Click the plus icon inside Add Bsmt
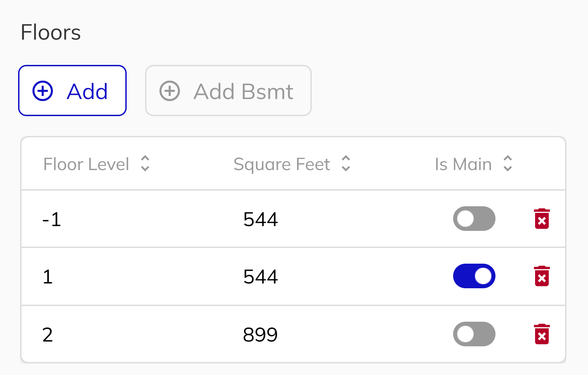This screenshot has width=588, height=375. 169,91
